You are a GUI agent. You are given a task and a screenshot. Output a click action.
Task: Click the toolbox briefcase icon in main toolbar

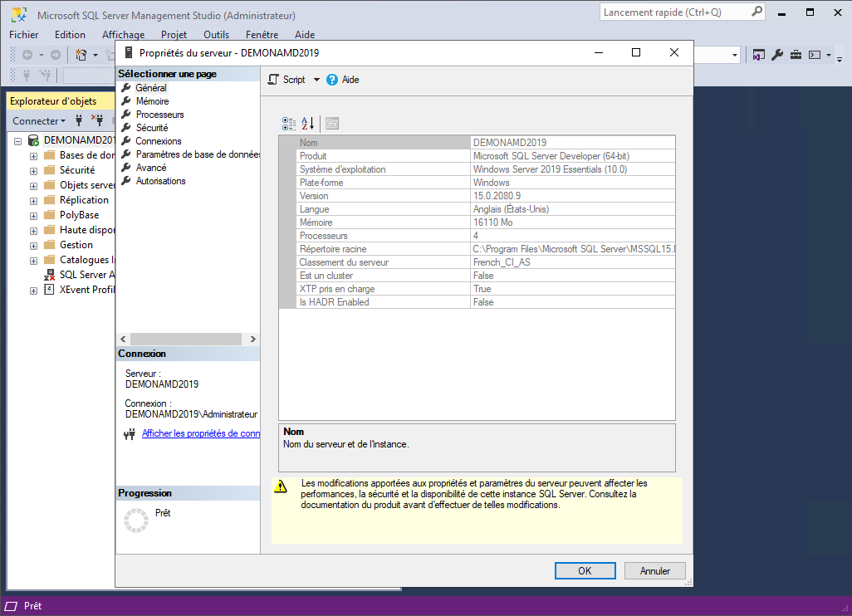point(796,55)
